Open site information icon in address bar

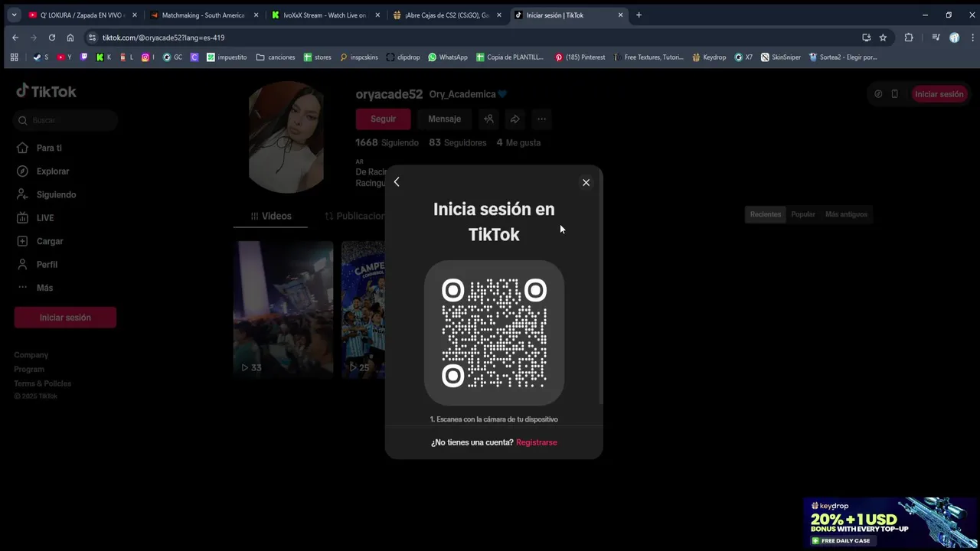pos(92,37)
